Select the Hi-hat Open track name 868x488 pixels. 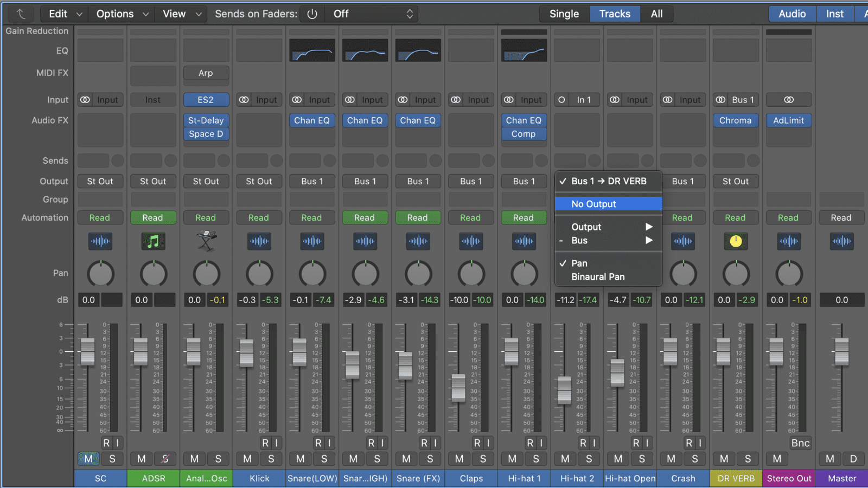630,478
